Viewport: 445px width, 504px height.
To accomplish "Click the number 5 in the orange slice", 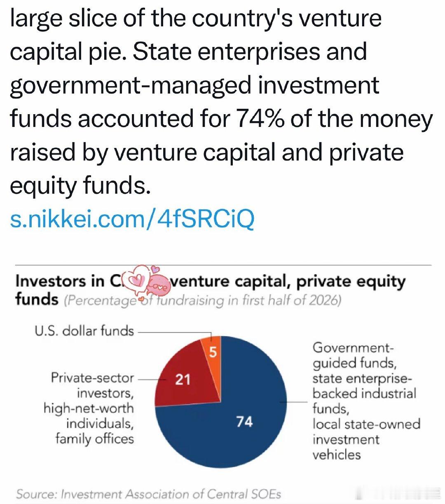I will pyautogui.click(x=213, y=353).
